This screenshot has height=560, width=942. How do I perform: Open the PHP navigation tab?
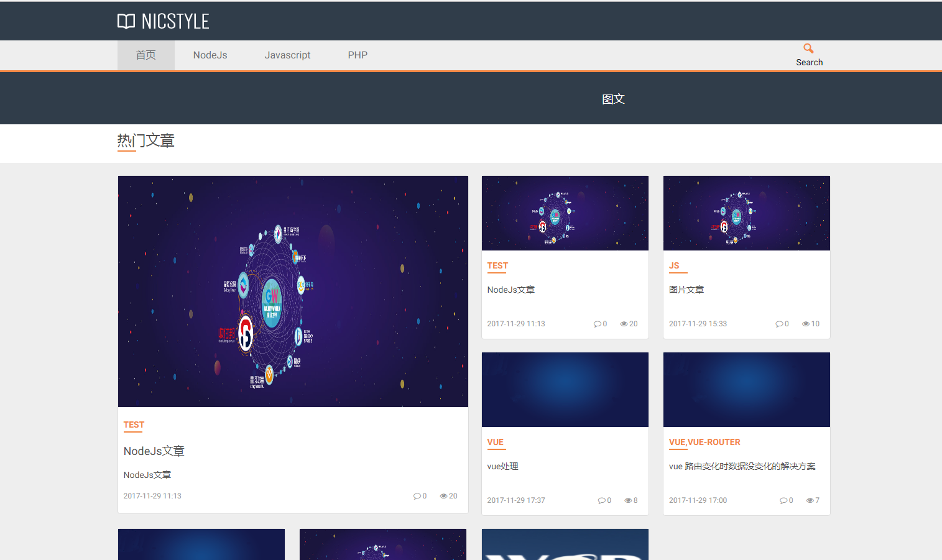[x=358, y=55]
